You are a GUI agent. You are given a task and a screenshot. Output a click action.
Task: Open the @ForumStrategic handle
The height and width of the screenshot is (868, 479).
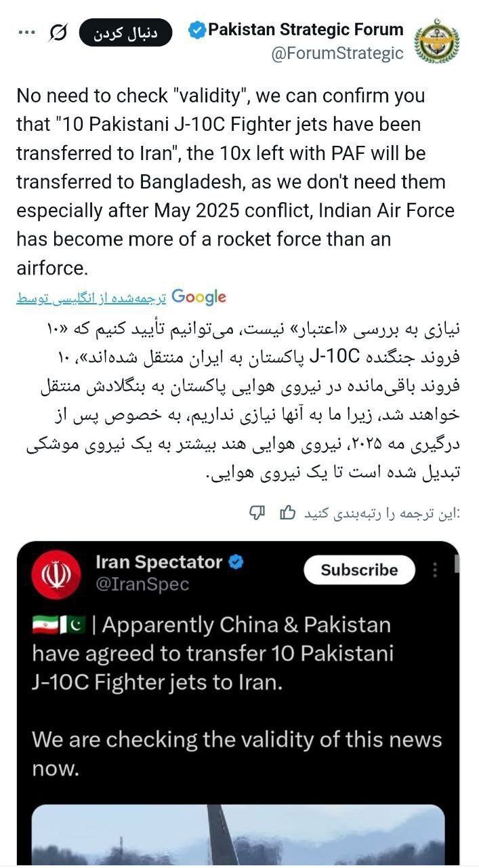coord(337,54)
